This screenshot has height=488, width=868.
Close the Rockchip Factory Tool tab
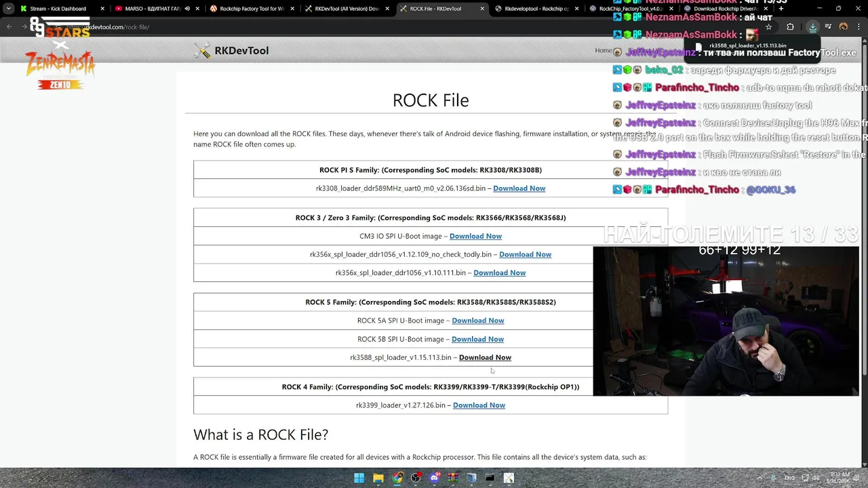(293, 9)
